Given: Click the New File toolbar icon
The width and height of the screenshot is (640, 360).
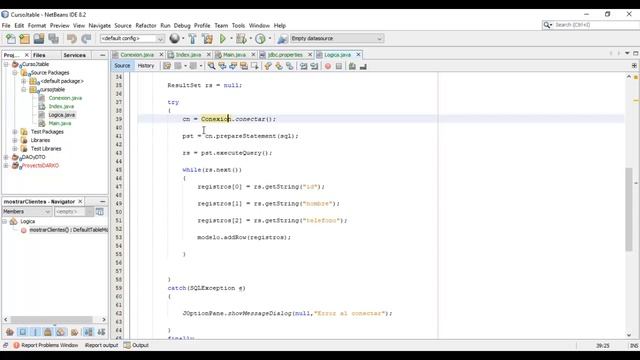Looking at the screenshot, I should coord(11,39).
